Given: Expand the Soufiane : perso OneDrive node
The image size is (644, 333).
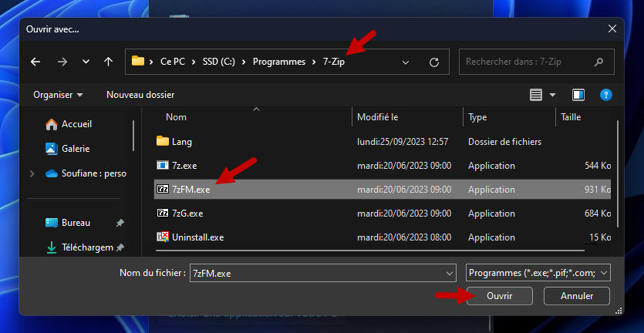Looking at the screenshot, I should pos(32,173).
